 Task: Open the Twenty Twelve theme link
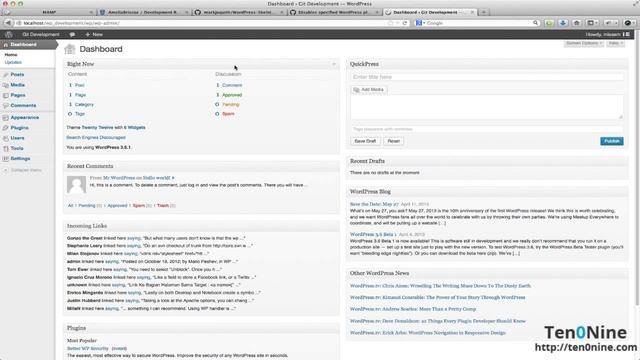click(x=97, y=127)
